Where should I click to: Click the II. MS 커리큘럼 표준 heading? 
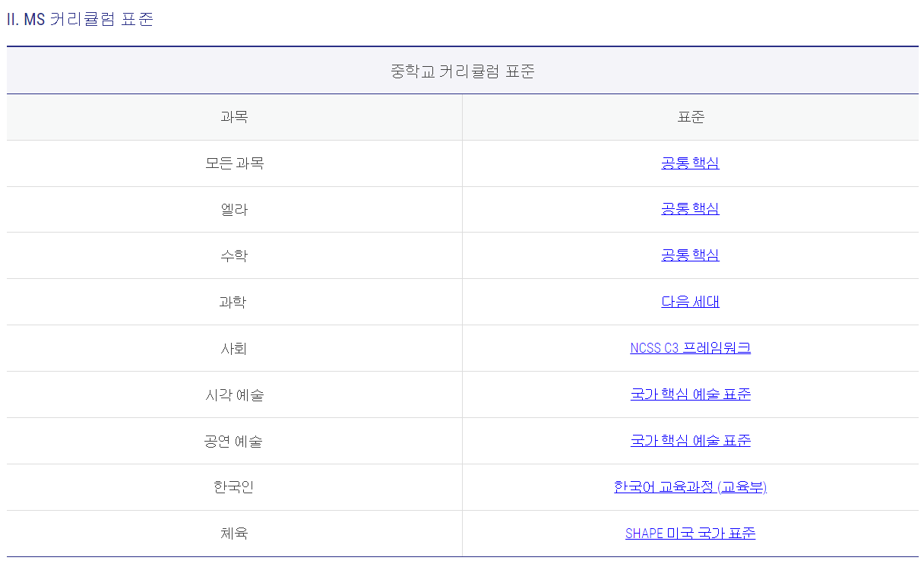point(80,20)
